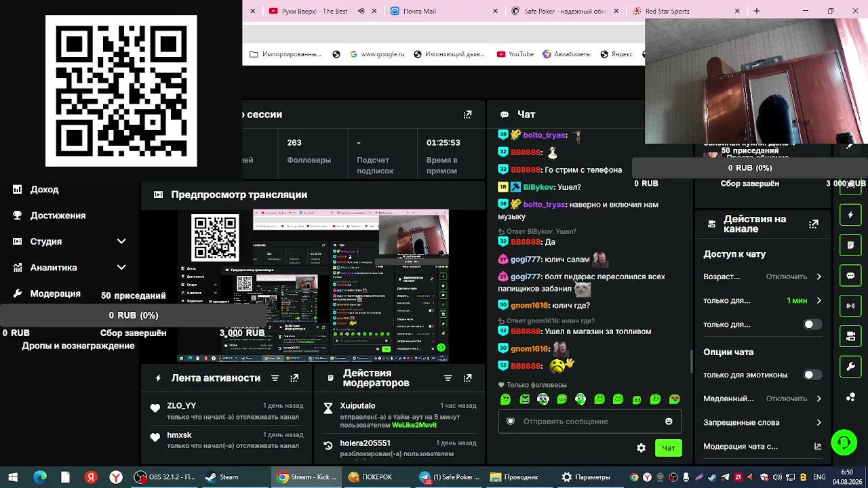Viewport: 868px width, 488px height.
Task: Open the Яндекс bookmark
Action: pos(616,54)
